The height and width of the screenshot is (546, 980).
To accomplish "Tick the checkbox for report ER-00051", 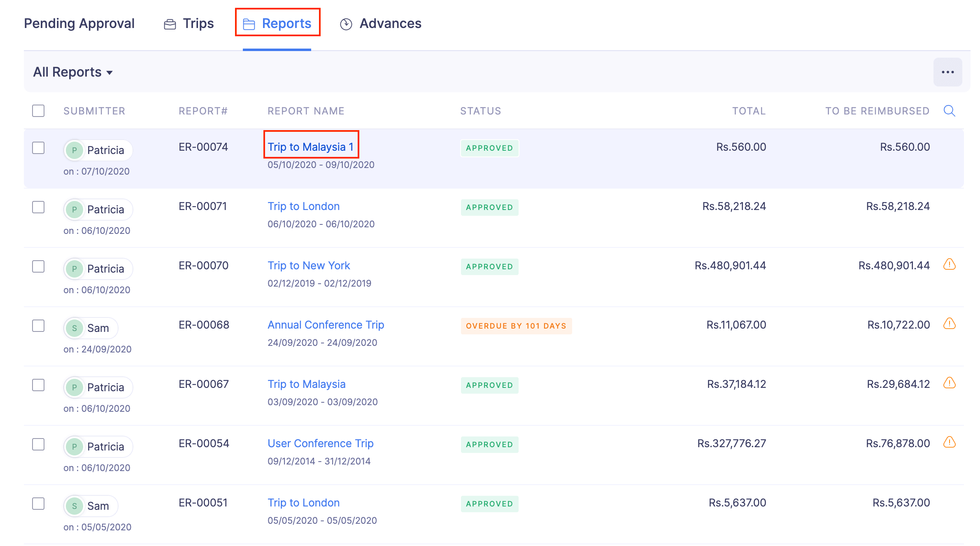I will 38,504.
